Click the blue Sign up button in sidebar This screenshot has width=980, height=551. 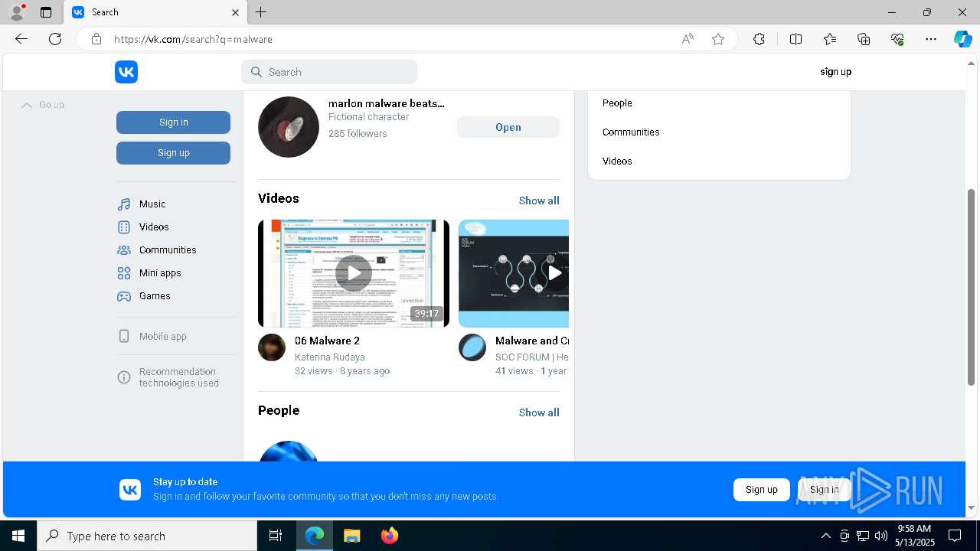click(173, 153)
